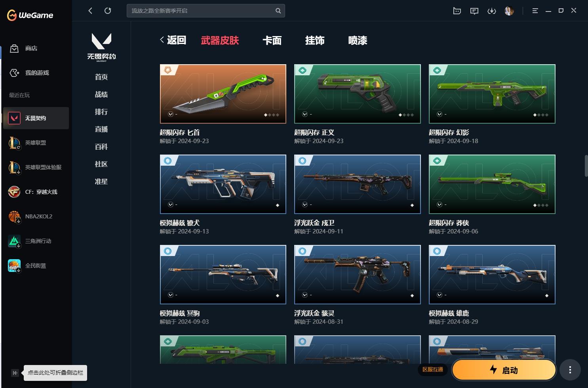Open 排行 in the game menu
The image size is (588, 388).
click(x=101, y=112)
